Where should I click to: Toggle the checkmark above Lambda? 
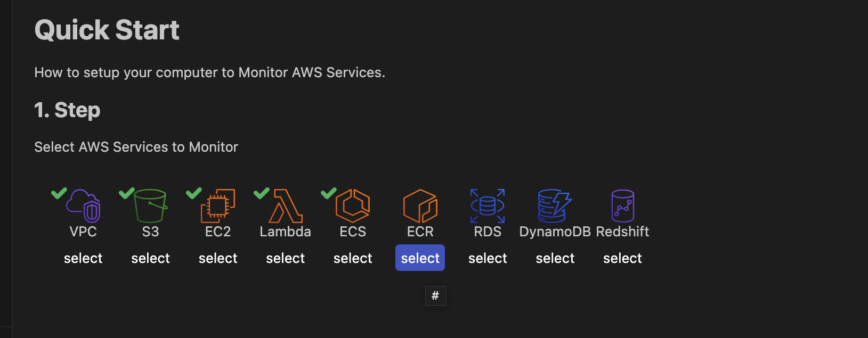[x=261, y=193]
